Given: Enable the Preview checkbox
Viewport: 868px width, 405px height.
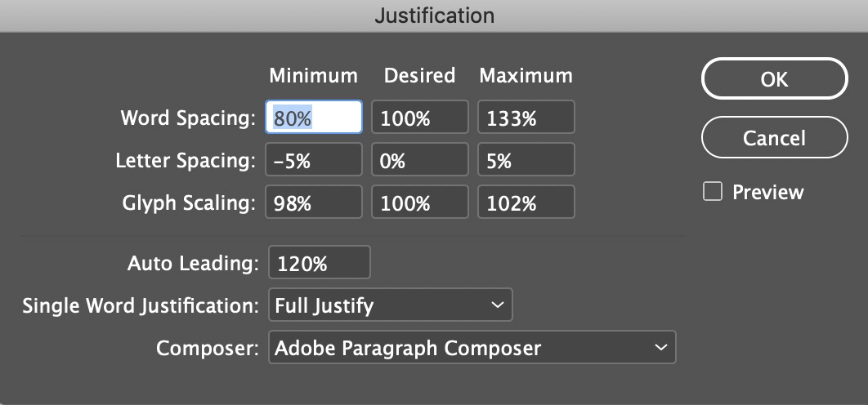Looking at the screenshot, I should [x=714, y=192].
